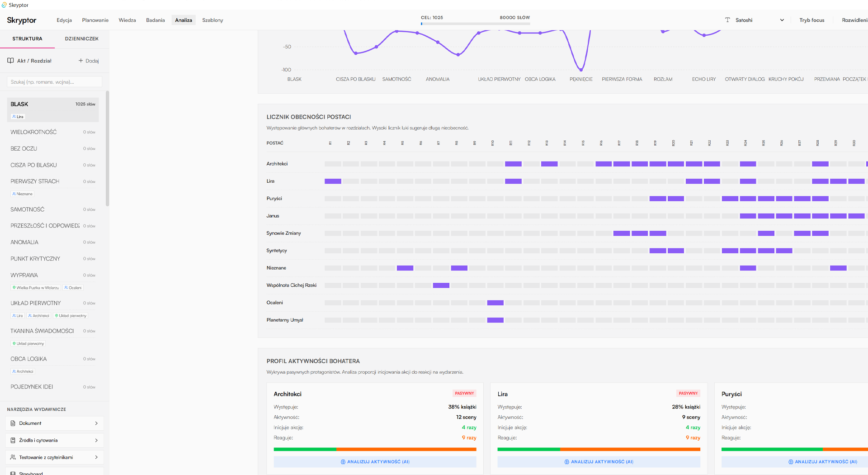
Task: Click the AI icon in Lira's analyze button
Action: tap(567, 462)
